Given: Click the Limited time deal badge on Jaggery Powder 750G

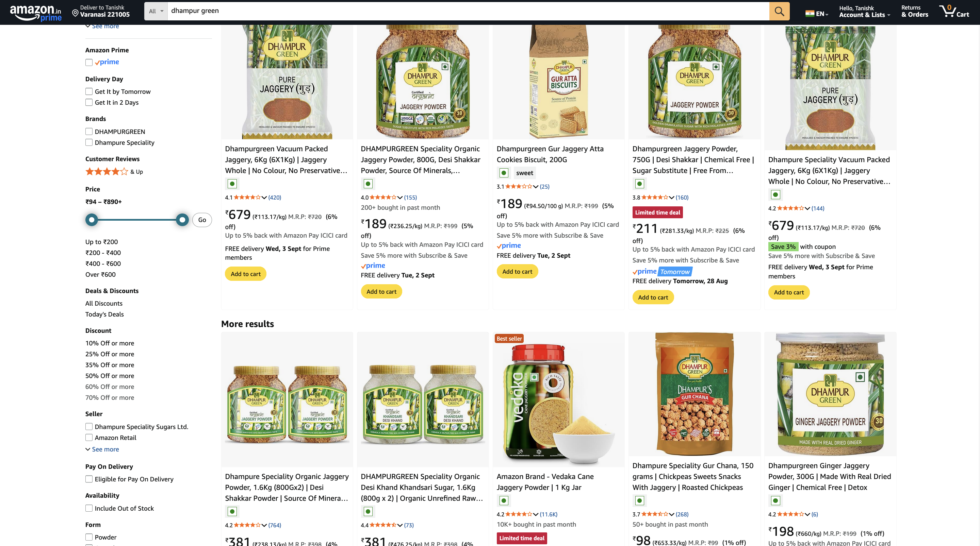Looking at the screenshot, I should (x=657, y=212).
